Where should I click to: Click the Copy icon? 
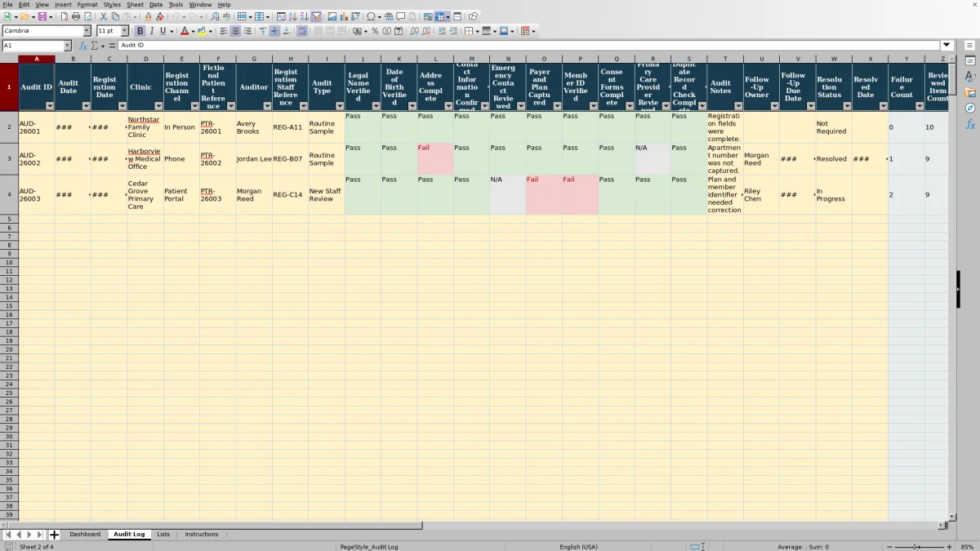click(115, 16)
